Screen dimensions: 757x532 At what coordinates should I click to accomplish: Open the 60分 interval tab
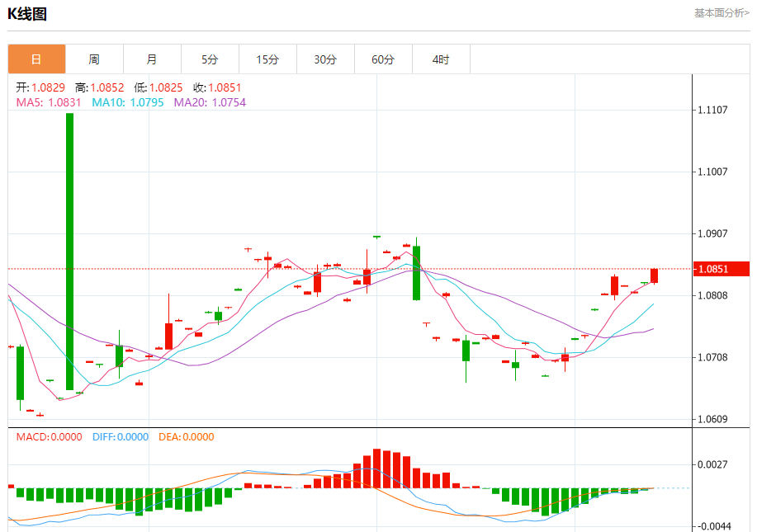(383, 59)
